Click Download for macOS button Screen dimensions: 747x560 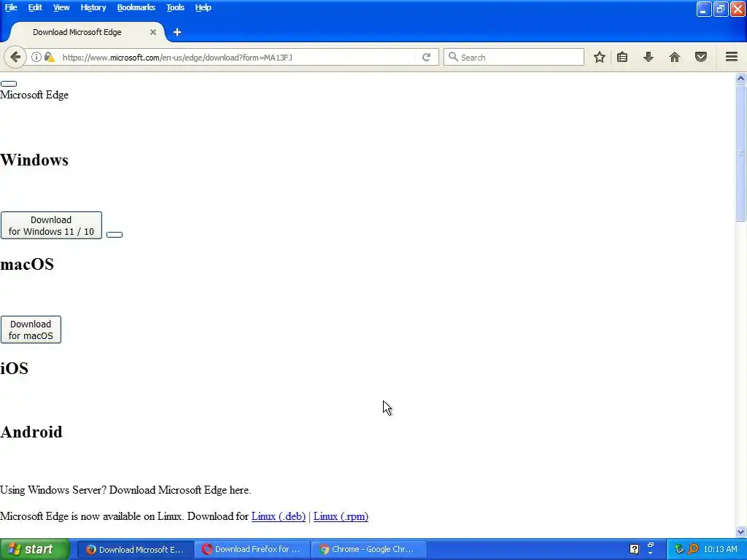[x=31, y=330]
